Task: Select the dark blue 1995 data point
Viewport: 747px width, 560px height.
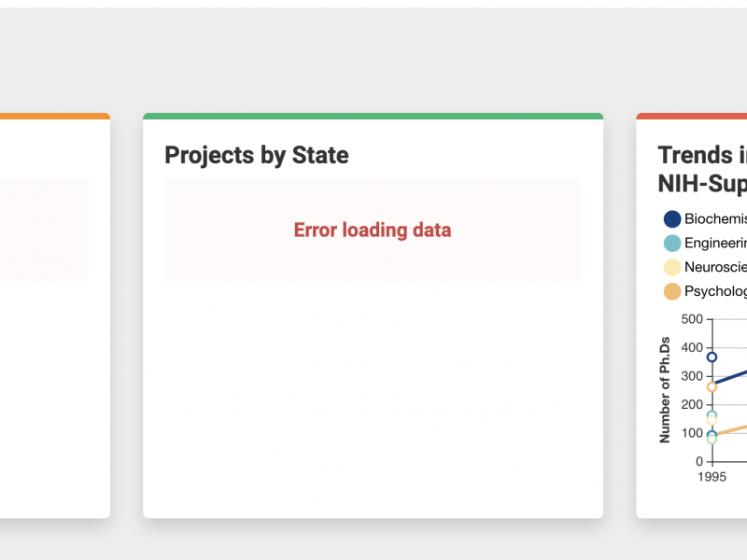Action: coord(712,357)
